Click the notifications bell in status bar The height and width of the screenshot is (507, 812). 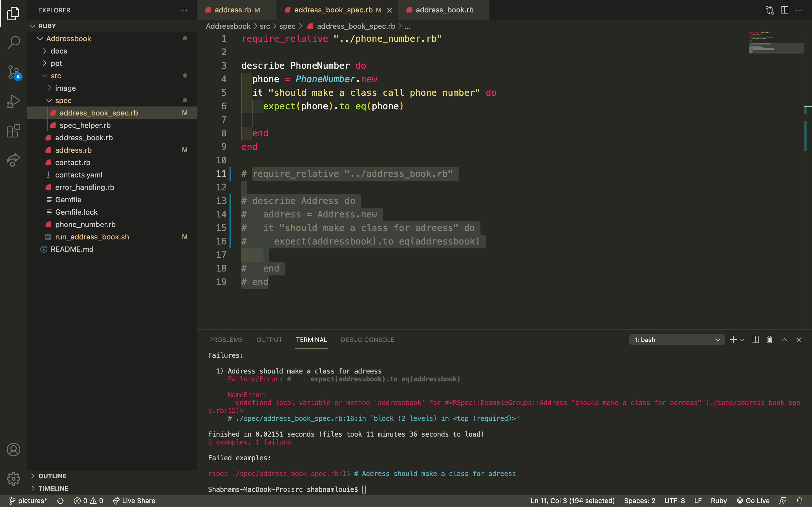[x=800, y=501]
